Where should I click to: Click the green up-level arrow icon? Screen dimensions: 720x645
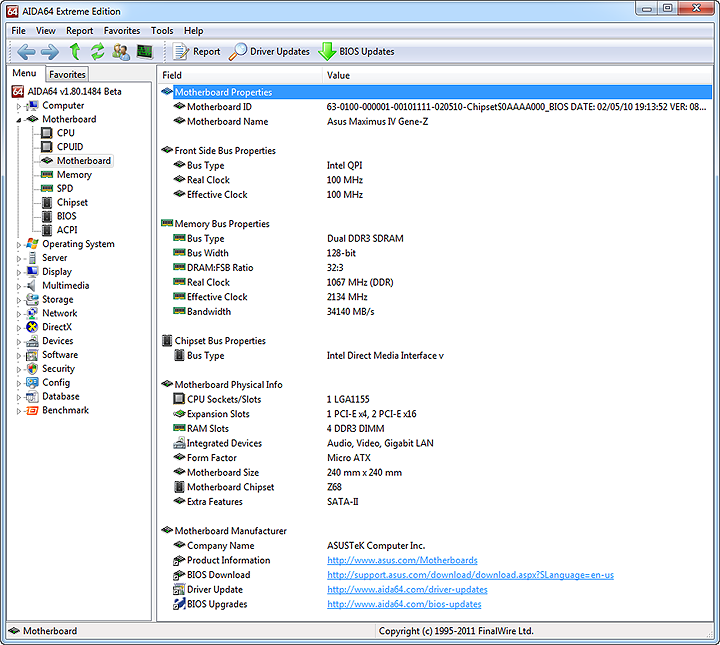tap(75, 51)
